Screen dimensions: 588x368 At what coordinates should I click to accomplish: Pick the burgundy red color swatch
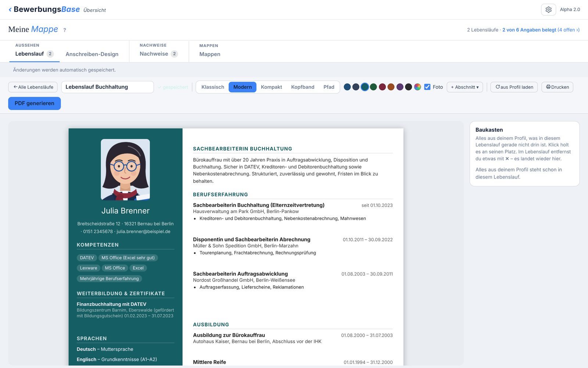click(x=382, y=87)
